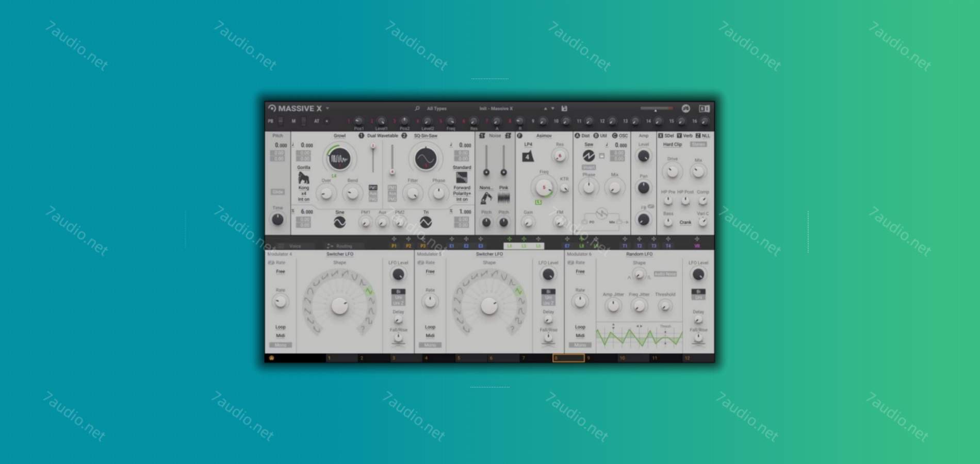Open Modulator 4 Switcher LFO type menu
This screenshot has width=980, height=464.
[339, 254]
